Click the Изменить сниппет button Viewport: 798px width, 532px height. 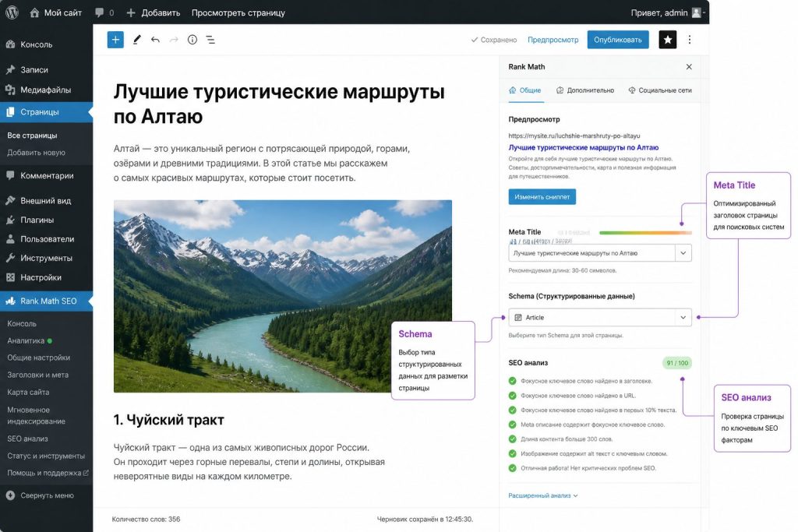[542, 197]
